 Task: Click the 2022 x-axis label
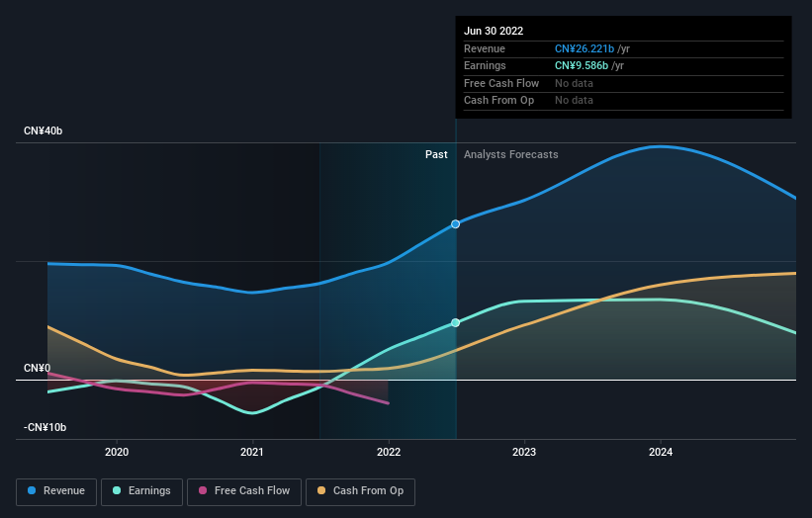[389, 453]
